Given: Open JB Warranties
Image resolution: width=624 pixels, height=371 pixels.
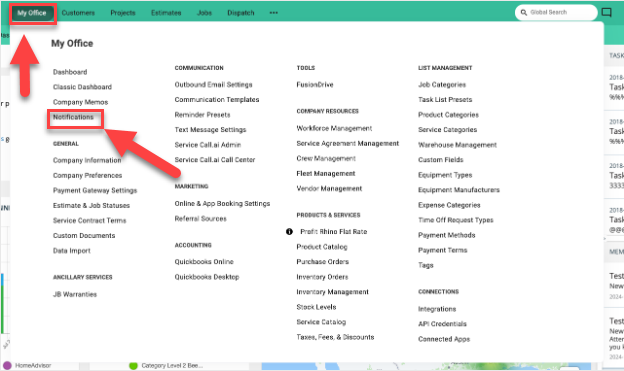Looking at the screenshot, I should [x=75, y=294].
